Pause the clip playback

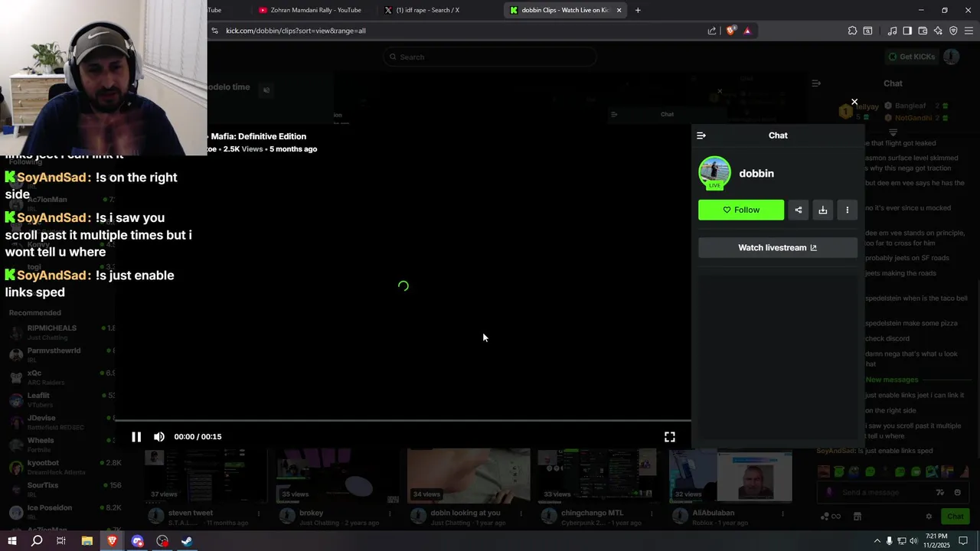tap(136, 437)
